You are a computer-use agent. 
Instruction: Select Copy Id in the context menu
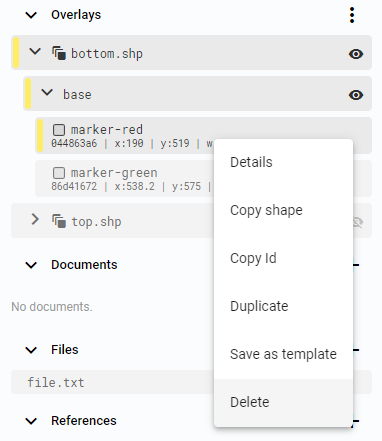click(x=283, y=258)
